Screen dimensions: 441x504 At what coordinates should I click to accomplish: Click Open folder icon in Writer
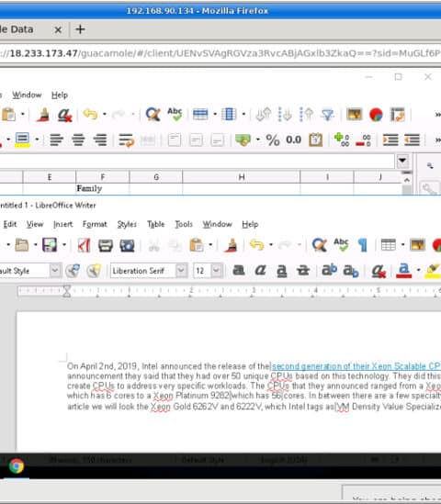pyautogui.click(x=21, y=245)
